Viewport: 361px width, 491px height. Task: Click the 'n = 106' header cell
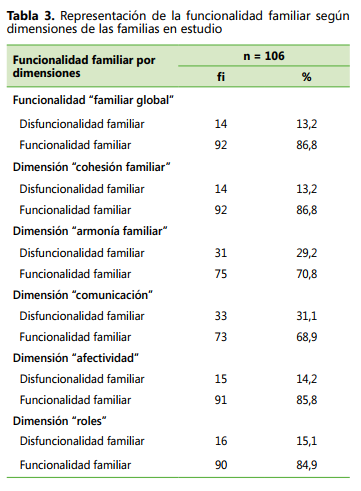click(x=264, y=56)
